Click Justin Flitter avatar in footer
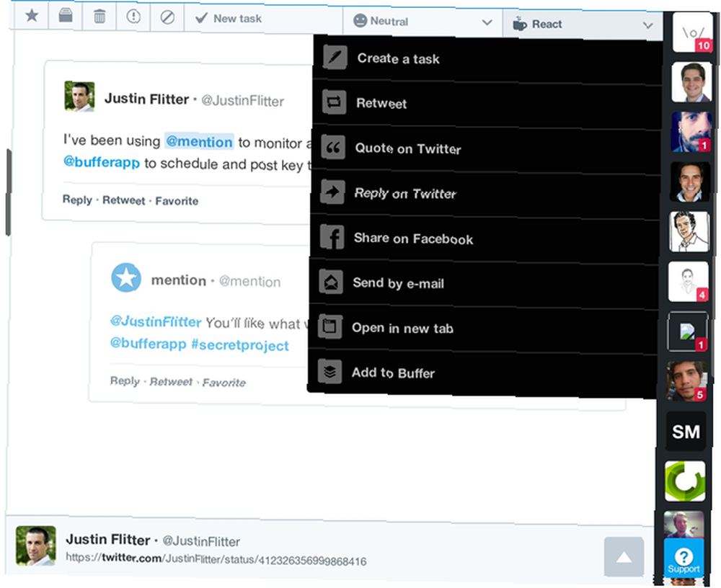 click(x=36, y=545)
